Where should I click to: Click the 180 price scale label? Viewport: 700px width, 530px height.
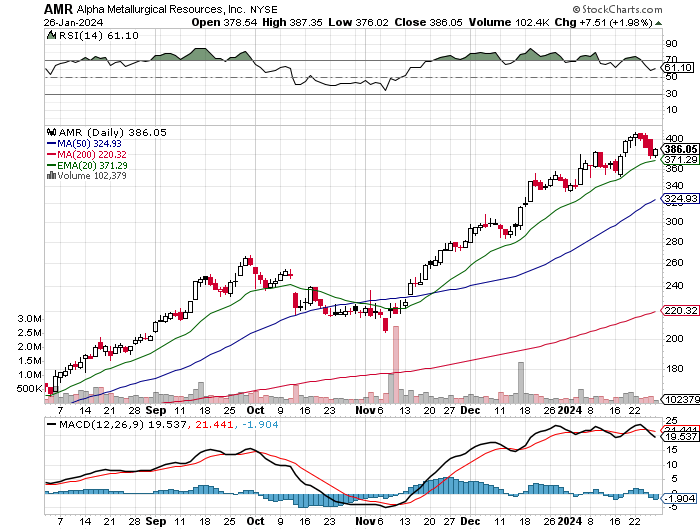pyautogui.click(x=675, y=369)
